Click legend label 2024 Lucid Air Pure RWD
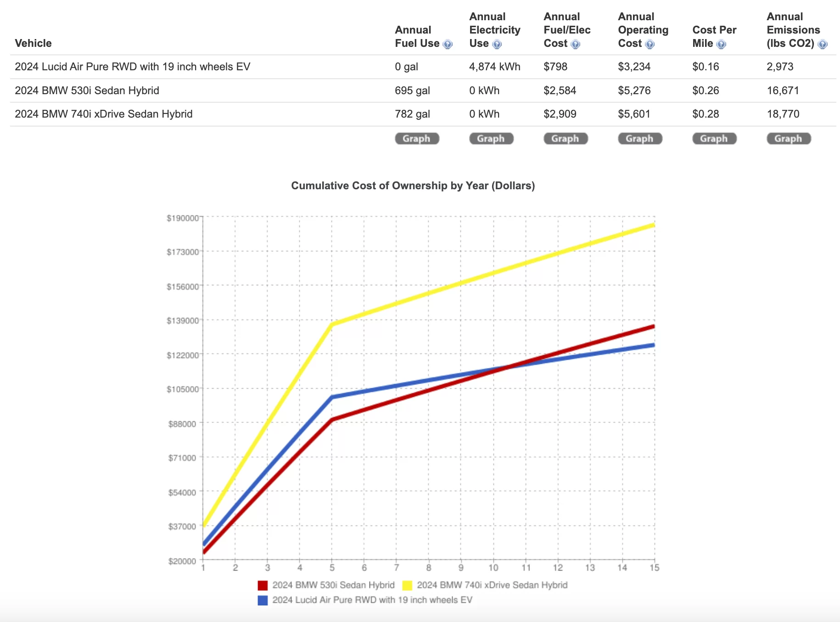The width and height of the screenshot is (840, 622). (372, 600)
